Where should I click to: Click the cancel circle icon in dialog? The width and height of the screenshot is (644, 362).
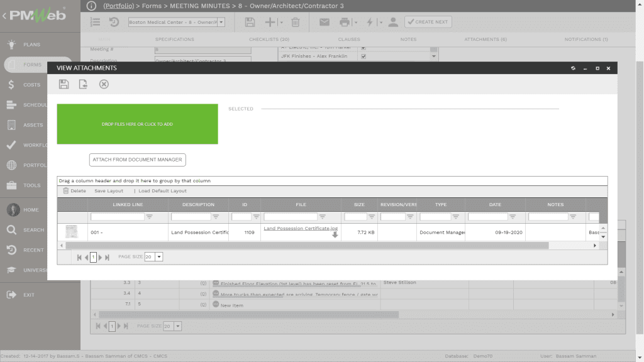104,84
